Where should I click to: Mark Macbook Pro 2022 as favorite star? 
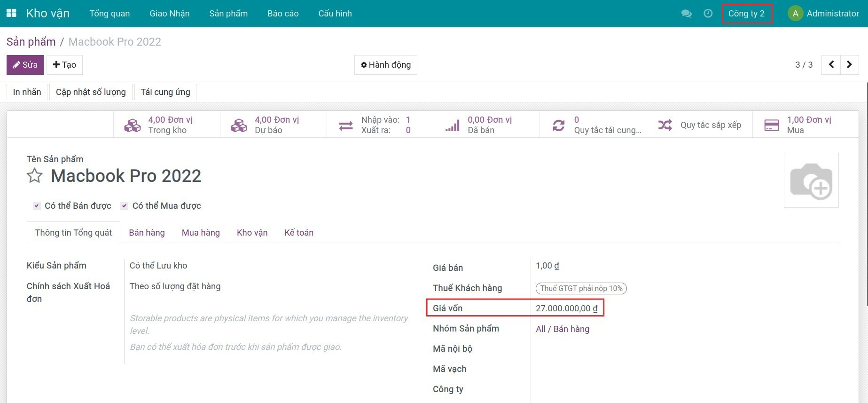click(35, 176)
